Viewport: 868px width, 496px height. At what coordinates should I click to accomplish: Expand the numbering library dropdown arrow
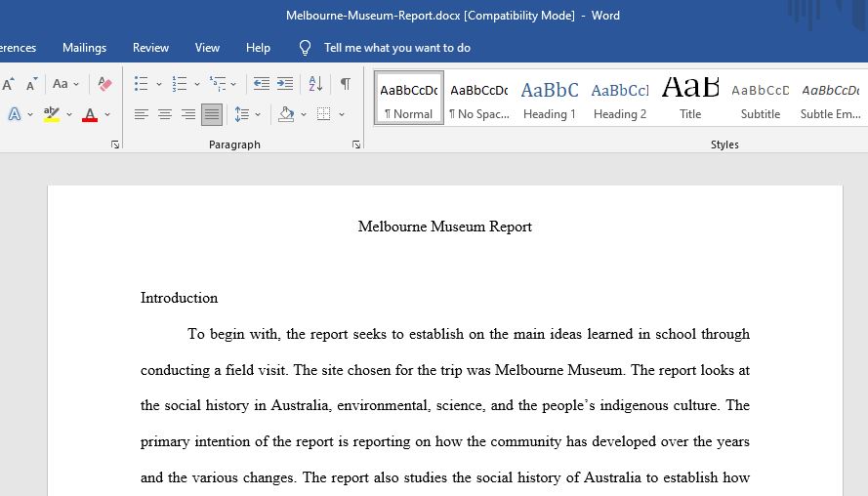(196, 85)
